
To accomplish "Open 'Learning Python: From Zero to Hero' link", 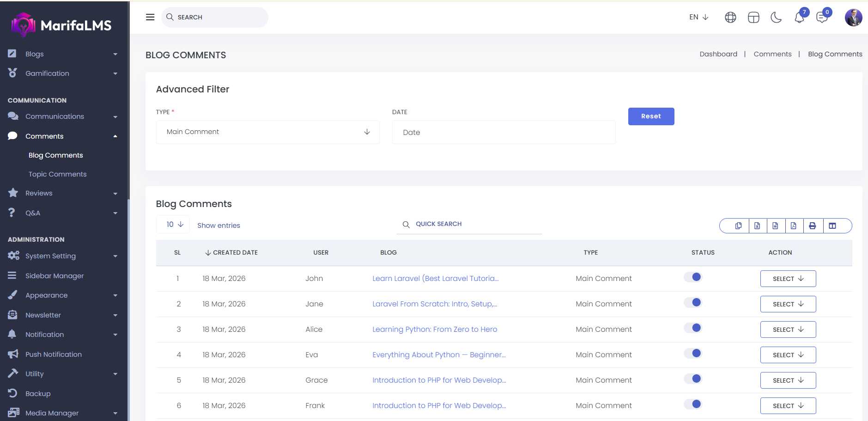I will tap(435, 329).
